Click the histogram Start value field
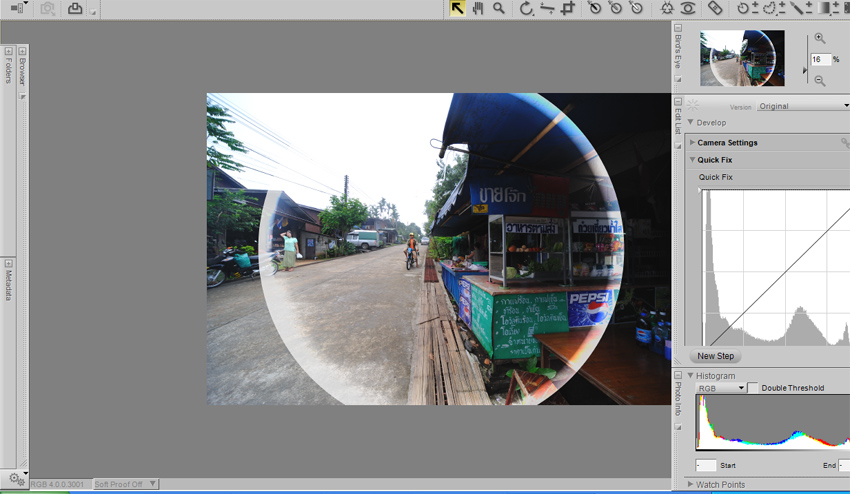Image resolution: width=850 pixels, height=494 pixels. coord(706,465)
